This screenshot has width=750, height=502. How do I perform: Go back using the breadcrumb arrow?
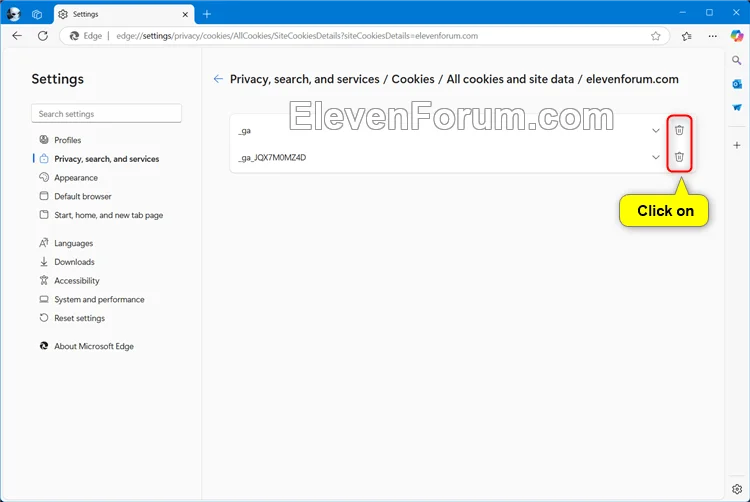point(218,79)
